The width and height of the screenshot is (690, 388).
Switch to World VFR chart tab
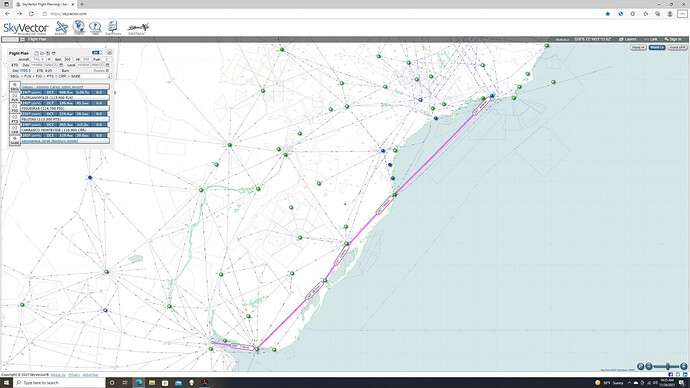point(677,48)
